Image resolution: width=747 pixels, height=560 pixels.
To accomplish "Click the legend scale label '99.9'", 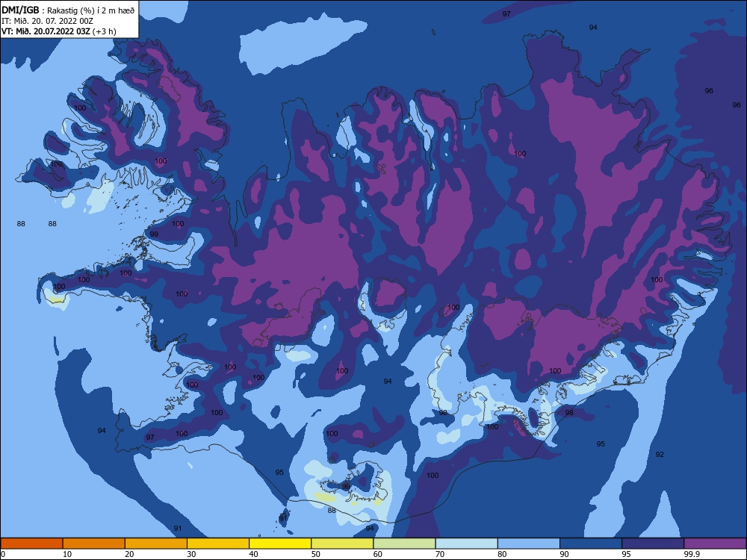I will 692,554.
